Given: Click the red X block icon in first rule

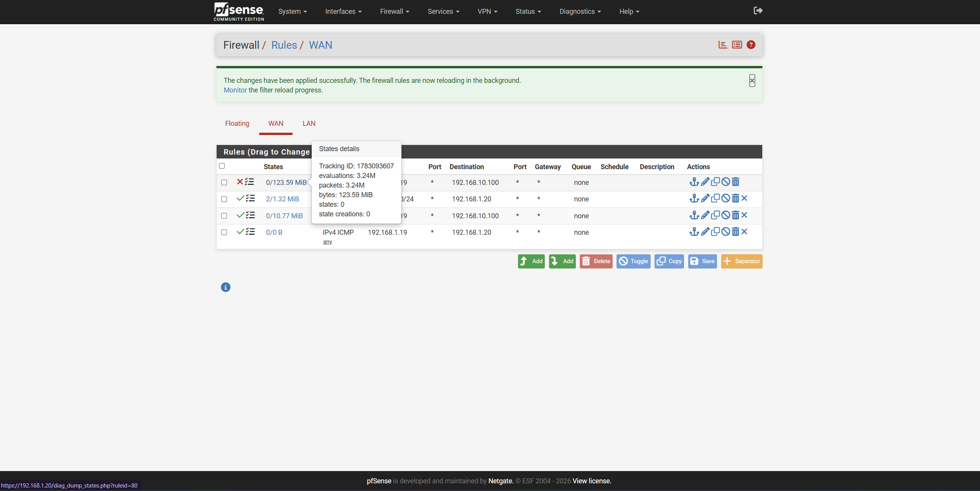Looking at the screenshot, I should tap(240, 182).
